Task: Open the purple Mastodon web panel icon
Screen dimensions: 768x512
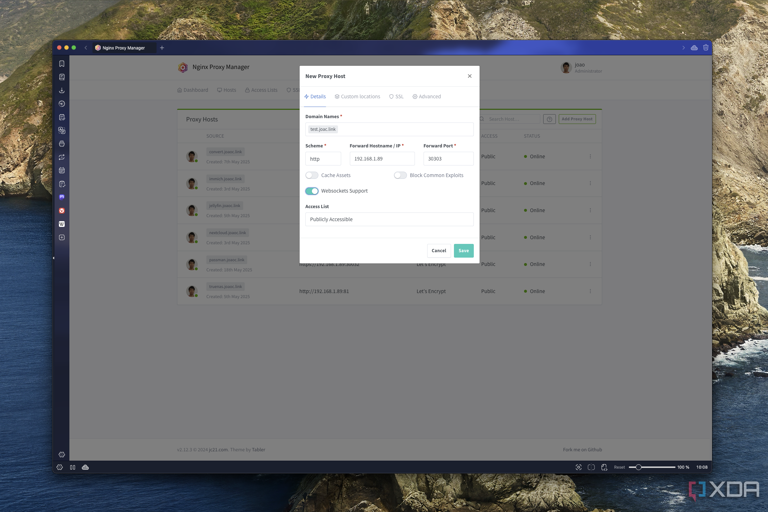Action: click(62, 197)
